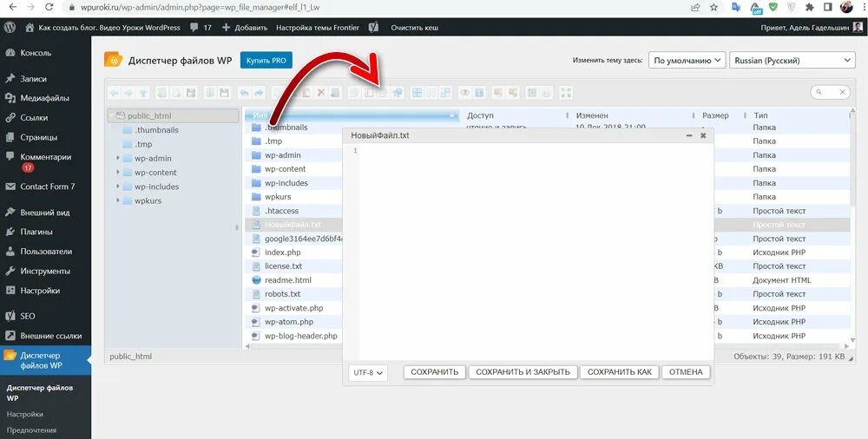The image size is (868, 439).
Task: Open Страницы in the sidebar
Action: click(x=39, y=137)
